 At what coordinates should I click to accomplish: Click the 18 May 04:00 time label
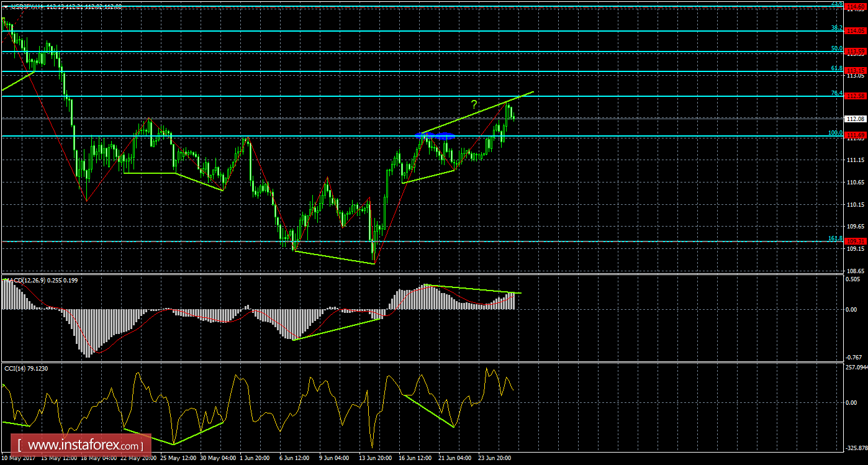coord(98,459)
